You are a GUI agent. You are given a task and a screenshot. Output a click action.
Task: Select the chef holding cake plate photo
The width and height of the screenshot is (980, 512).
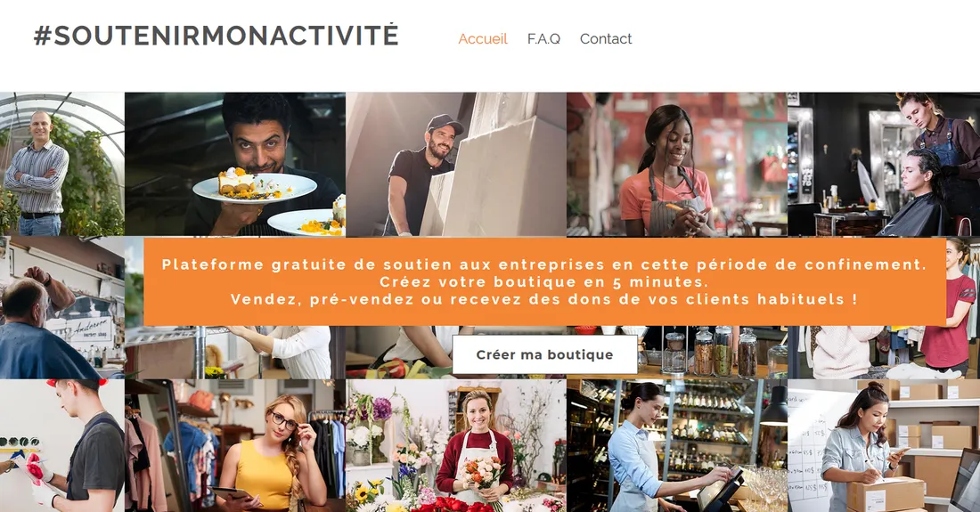[235, 164]
